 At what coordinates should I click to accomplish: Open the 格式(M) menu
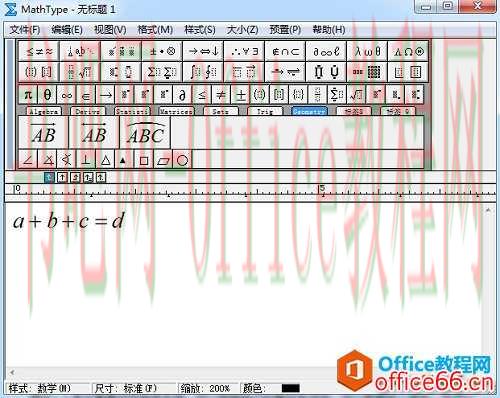coord(155,30)
